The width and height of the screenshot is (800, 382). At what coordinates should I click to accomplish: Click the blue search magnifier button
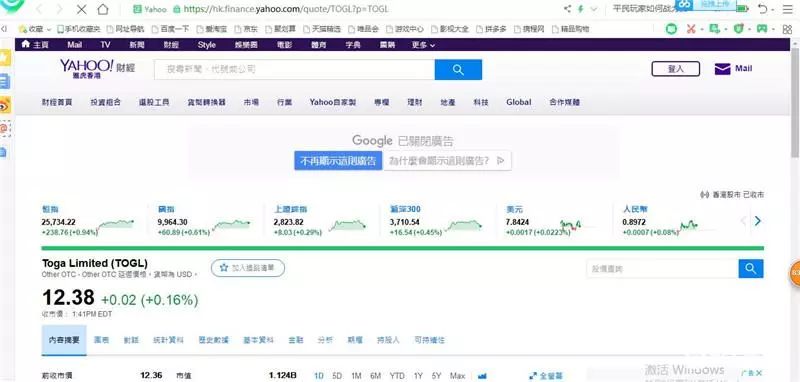[x=458, y=70]
